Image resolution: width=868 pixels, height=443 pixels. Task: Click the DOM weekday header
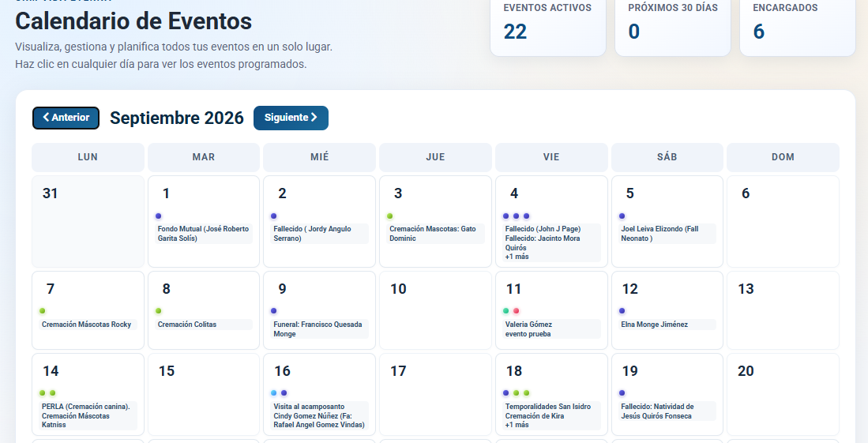pos(783,157)
